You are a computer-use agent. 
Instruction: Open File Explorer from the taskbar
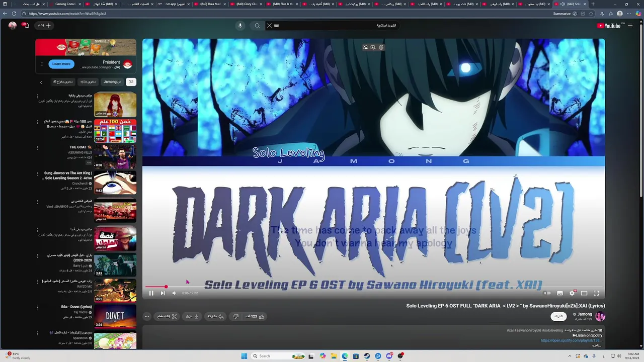(333, 356)
